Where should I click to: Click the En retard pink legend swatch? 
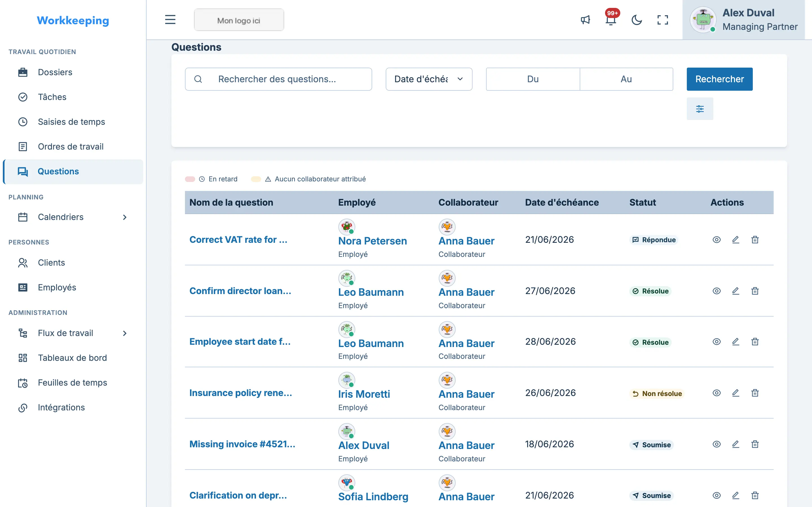click(x=190, y=179)
